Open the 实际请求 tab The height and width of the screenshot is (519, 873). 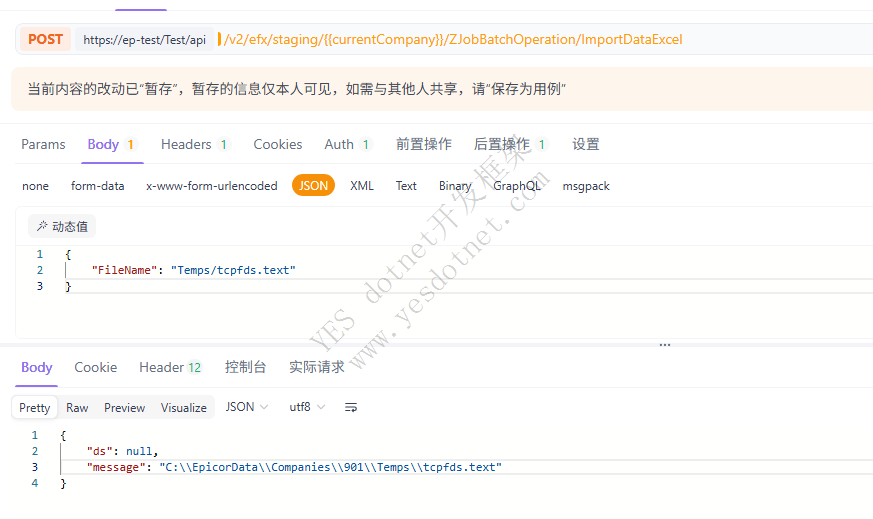point(316,368)
